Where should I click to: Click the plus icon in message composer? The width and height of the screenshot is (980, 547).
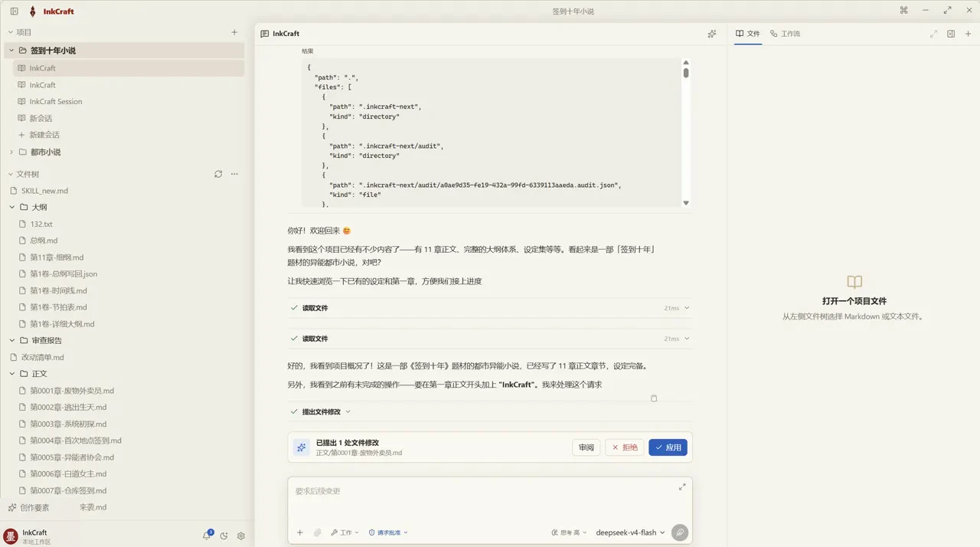(x=300, y=532)
